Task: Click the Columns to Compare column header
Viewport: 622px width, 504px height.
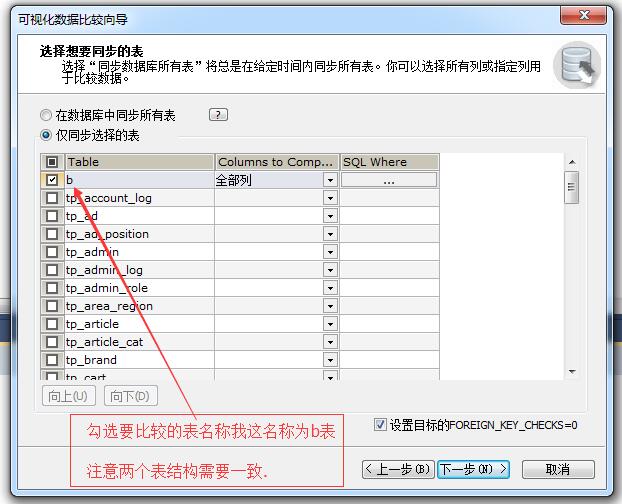Action: [x=276, y=162]
